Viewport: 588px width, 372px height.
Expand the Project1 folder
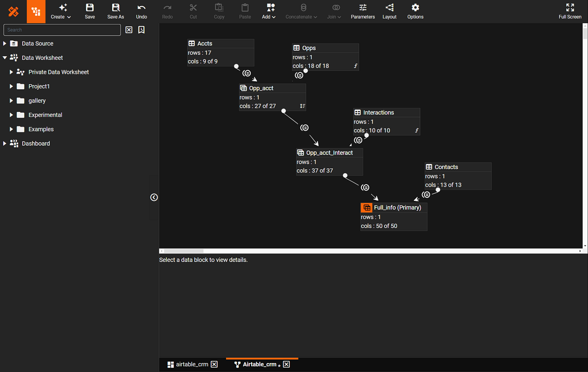[11, 86]
